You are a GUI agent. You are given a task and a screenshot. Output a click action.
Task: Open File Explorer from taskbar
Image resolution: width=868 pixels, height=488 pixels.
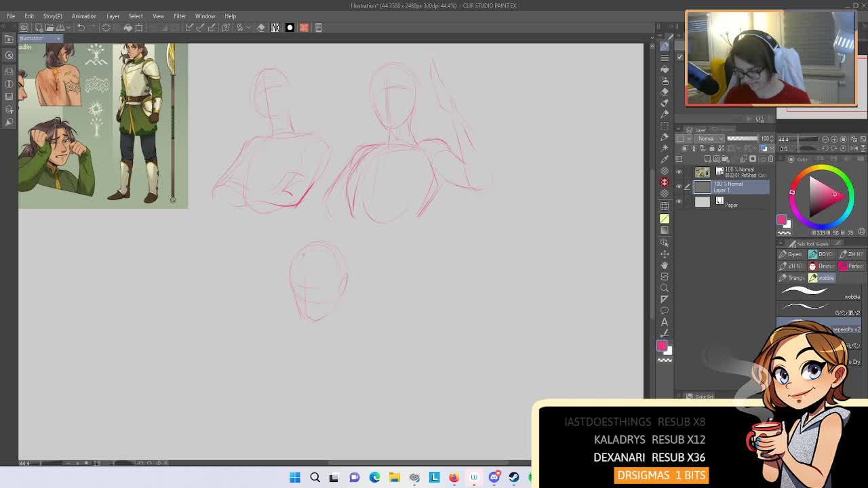[394, 478]
